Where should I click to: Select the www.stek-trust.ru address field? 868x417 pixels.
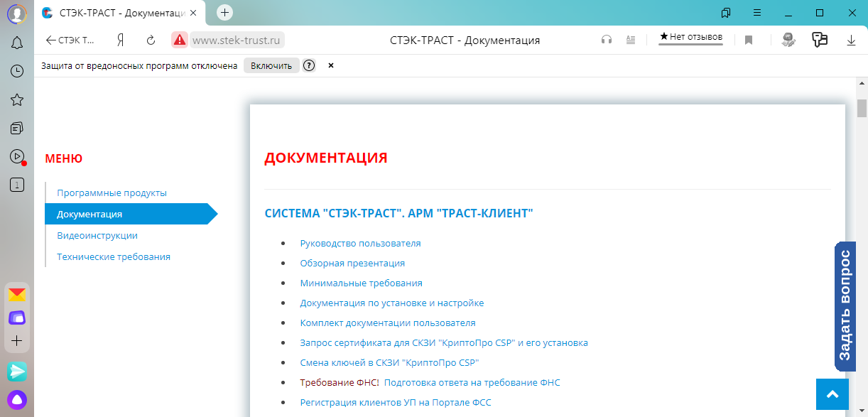coord(237,40)
